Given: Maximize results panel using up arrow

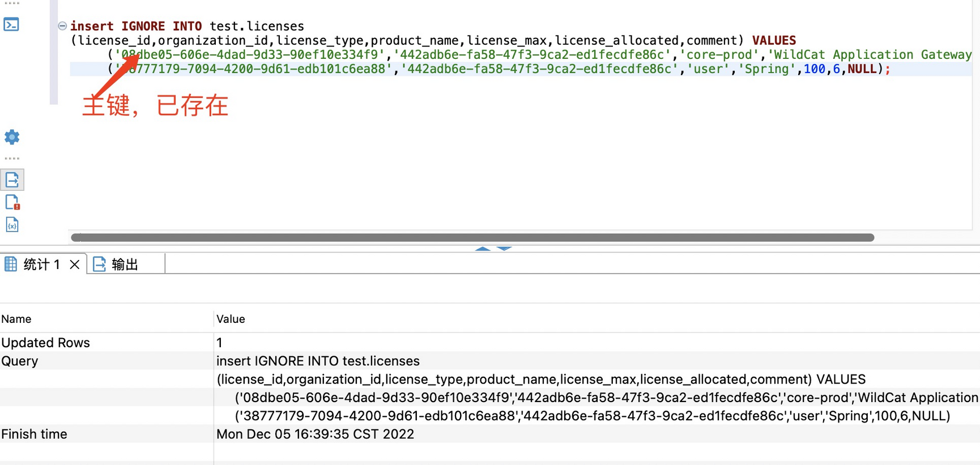Looking at the screenshot, I should 483,249.
